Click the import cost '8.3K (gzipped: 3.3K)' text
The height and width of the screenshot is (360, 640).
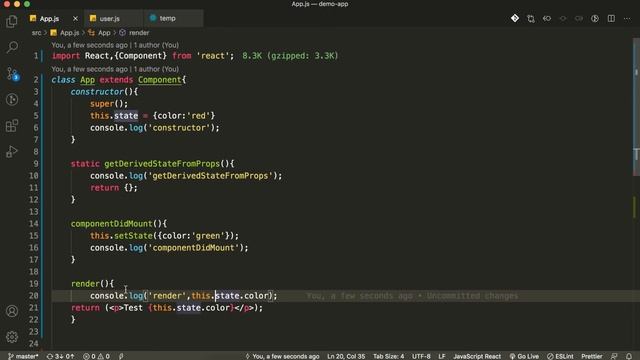click(x=290, y=56)
